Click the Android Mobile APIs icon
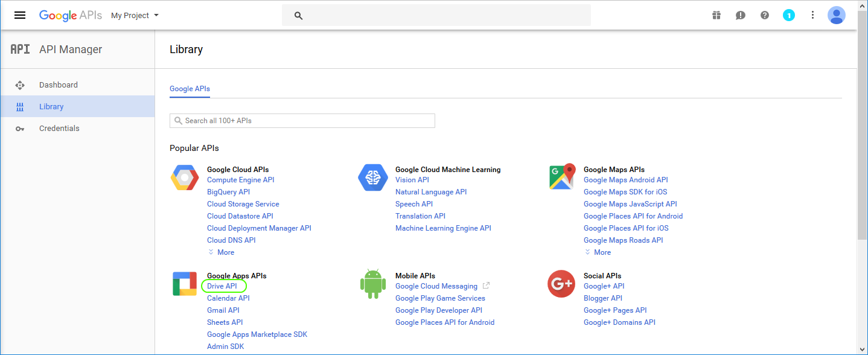 (372, 284)
